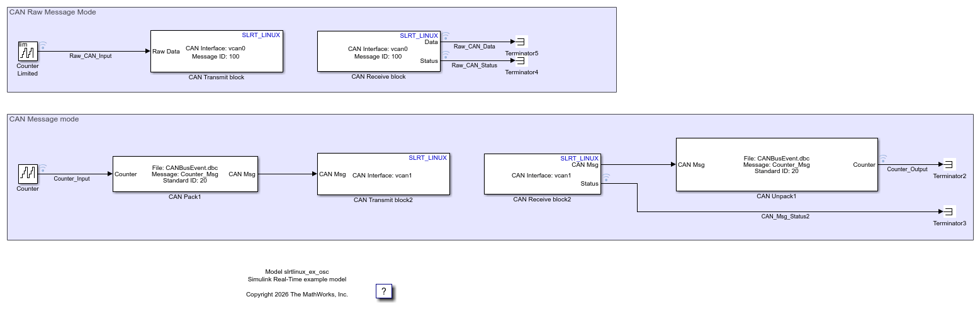Click the Raw_CAN_Status signal label
The height and width of the screenshot is (321, 980).
click(x=475, y=65)
